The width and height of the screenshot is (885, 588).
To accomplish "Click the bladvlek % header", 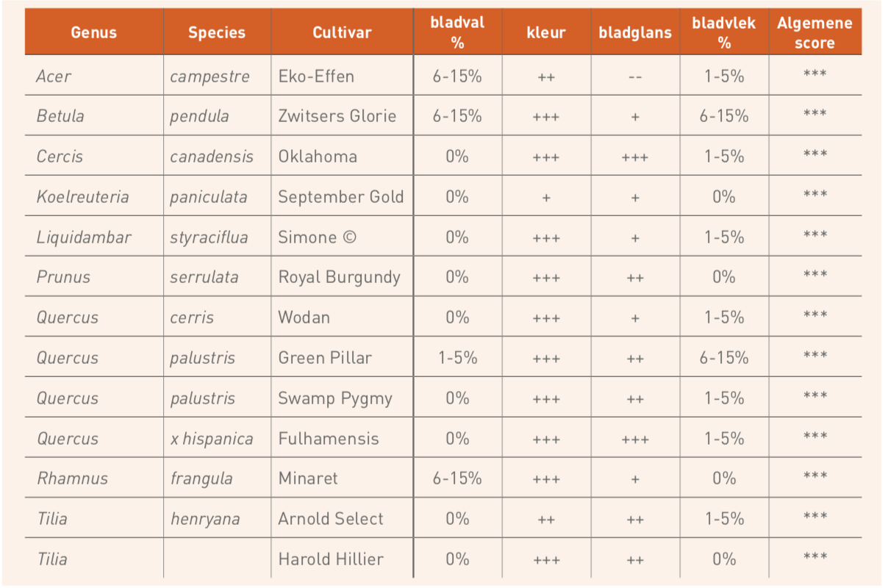I will click(724, 32).
